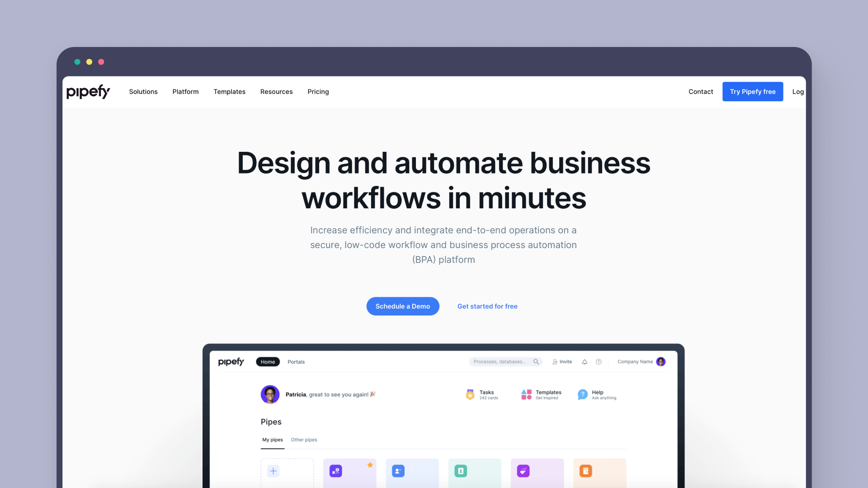868x488 pixels.
Task: Click the Home toggle in navigation
Action: (268, 361)
